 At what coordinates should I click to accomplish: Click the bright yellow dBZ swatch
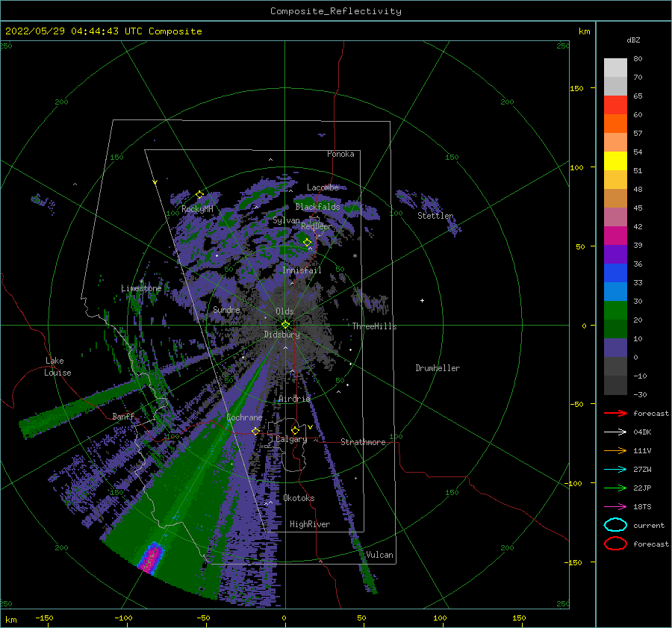tap(615, 161)
